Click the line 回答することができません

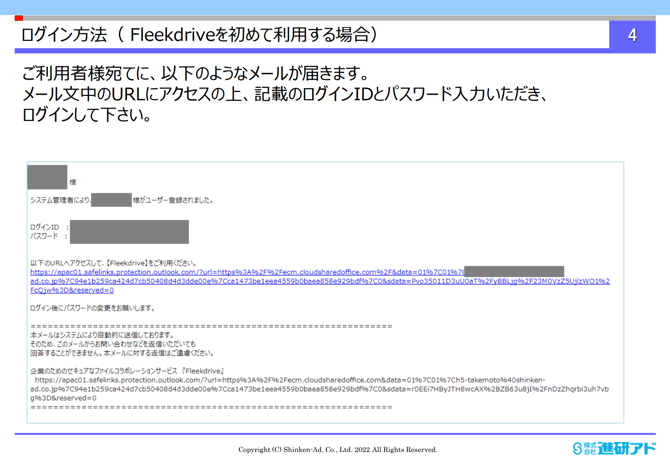122,353
